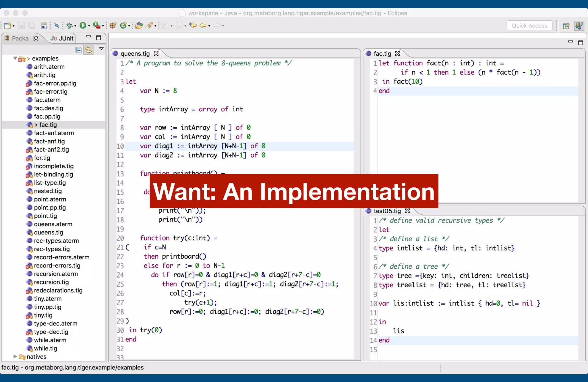
Task: Close the queens.tig editor tab
Action: pyautogui.click(x=156, y=53)
